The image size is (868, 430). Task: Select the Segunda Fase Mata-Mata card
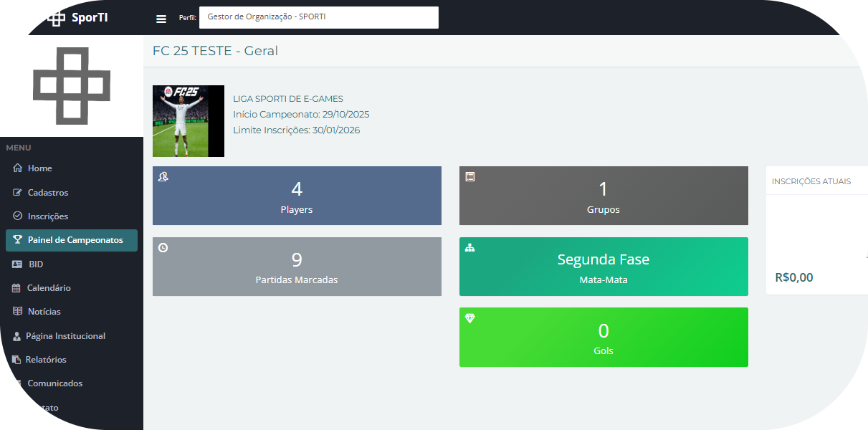coord(603,267)
